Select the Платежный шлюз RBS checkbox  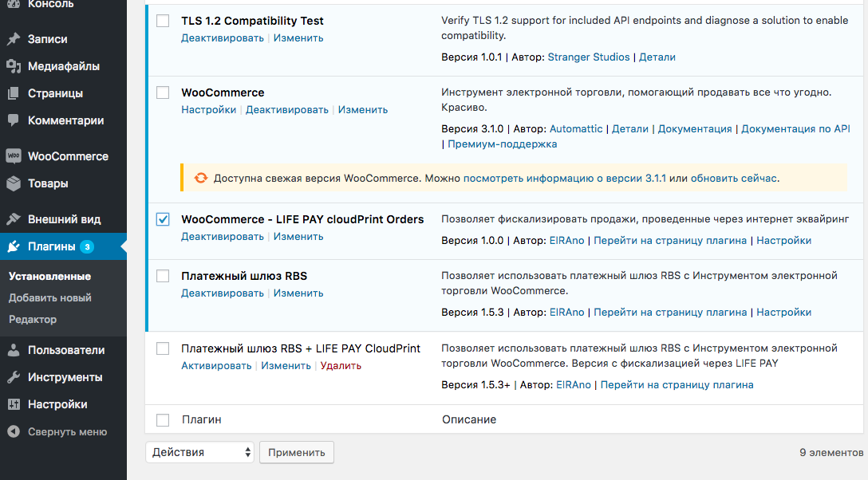(x=163, y=276)
